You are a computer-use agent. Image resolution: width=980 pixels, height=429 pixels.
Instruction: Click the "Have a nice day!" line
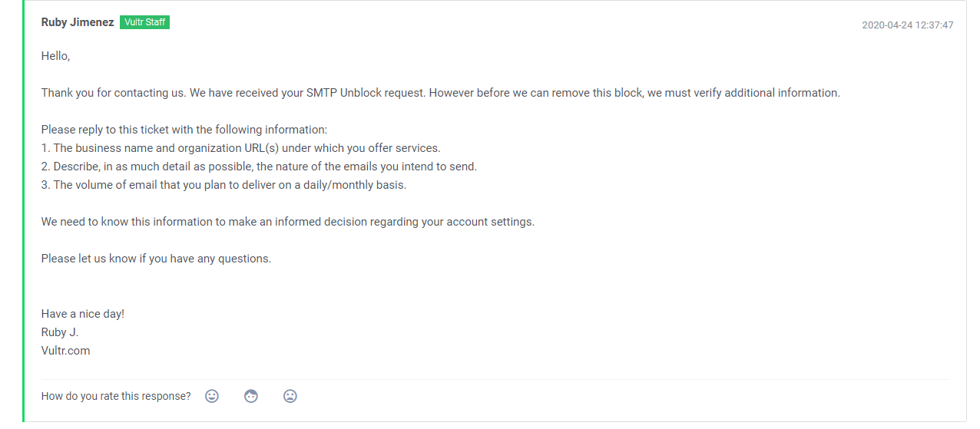[x=83, y=314]
